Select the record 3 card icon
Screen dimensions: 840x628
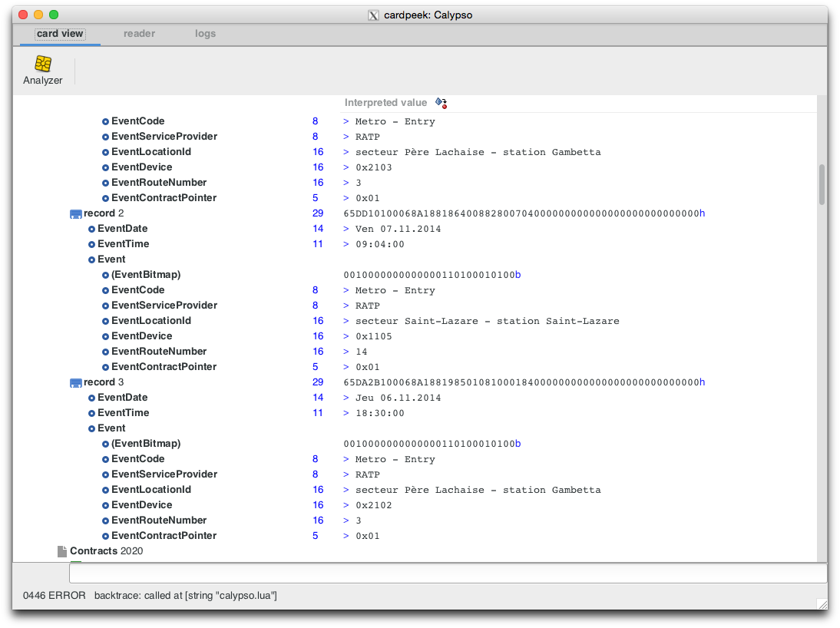point(75,382)
